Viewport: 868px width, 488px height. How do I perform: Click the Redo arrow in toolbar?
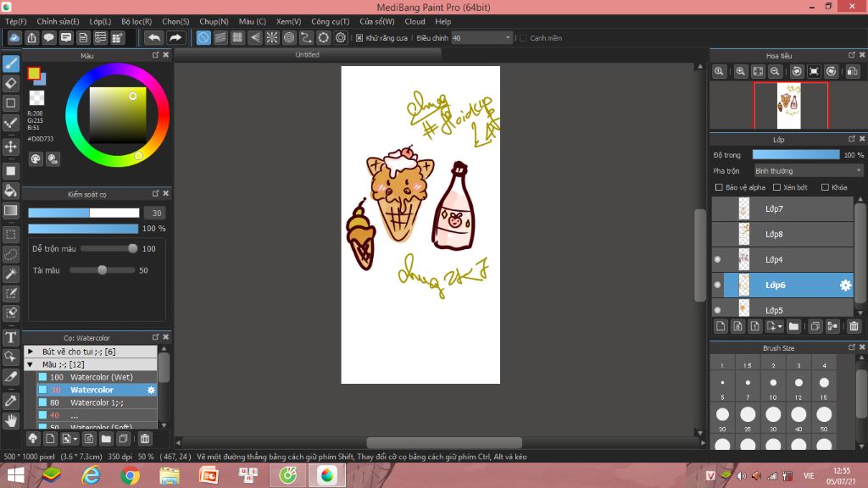[175, 37]
